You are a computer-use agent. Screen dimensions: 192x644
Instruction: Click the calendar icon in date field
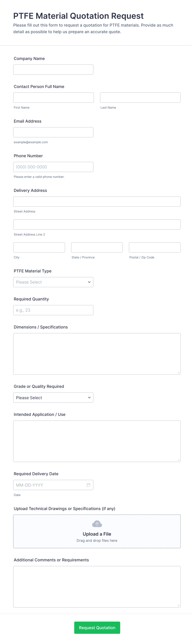click(88, 485)
